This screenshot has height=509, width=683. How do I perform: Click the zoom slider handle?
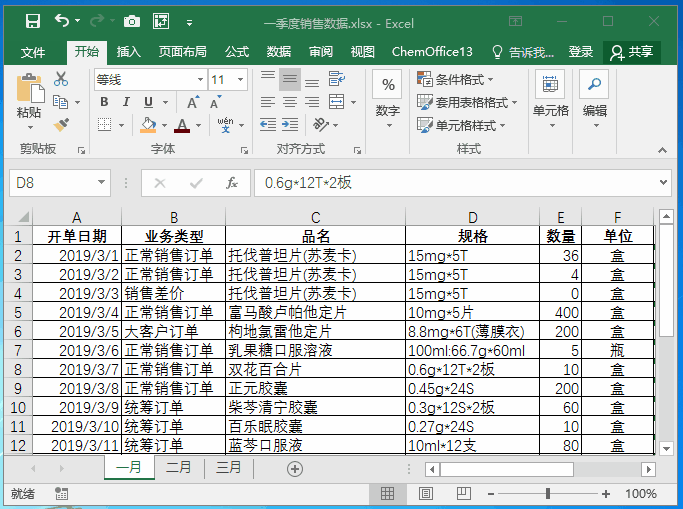pos(548,493)
